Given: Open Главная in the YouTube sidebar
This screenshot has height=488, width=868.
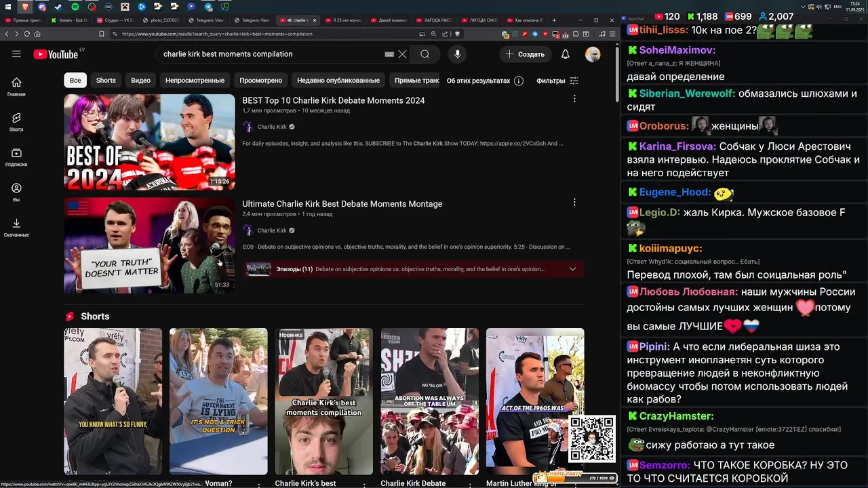Looking at the screenshot, I should pyautogui.click(x=16, y=87).
